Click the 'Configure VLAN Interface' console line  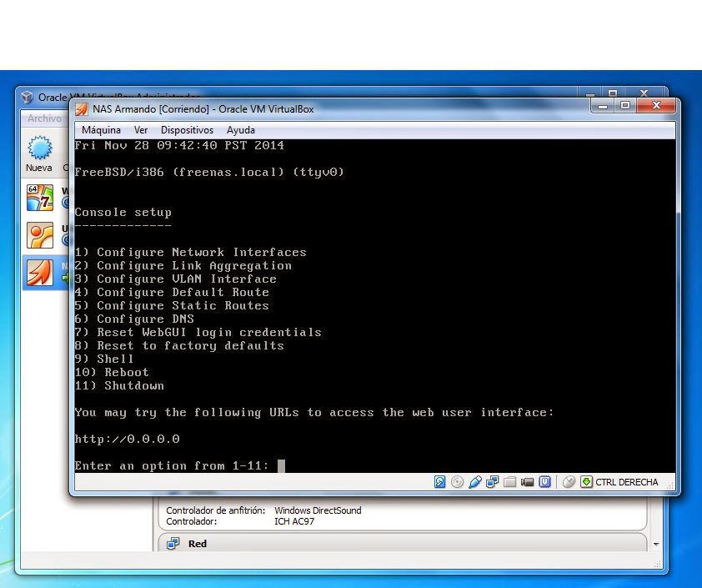(x=175, y=279)
